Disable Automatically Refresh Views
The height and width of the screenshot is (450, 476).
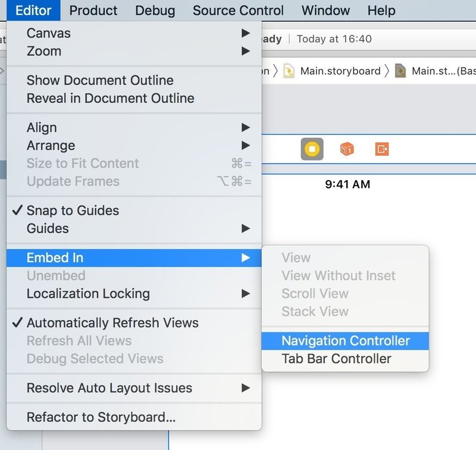click(x=112, y=323)
